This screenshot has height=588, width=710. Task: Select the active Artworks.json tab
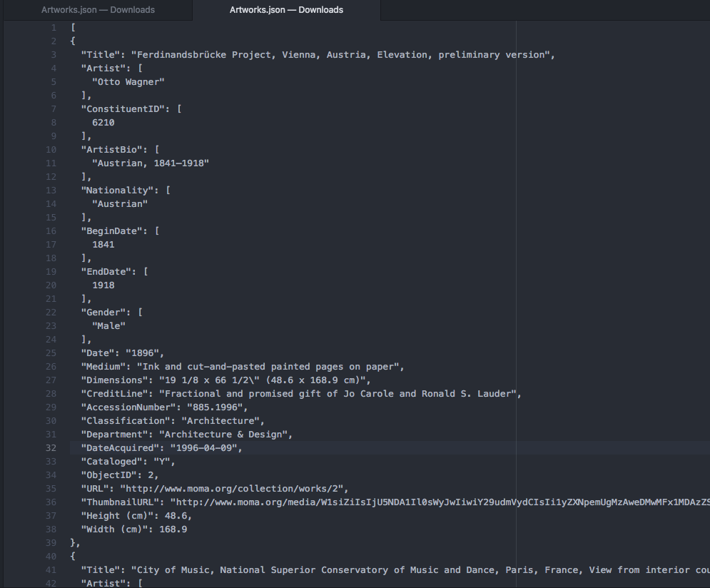click(x=286, y=10)
